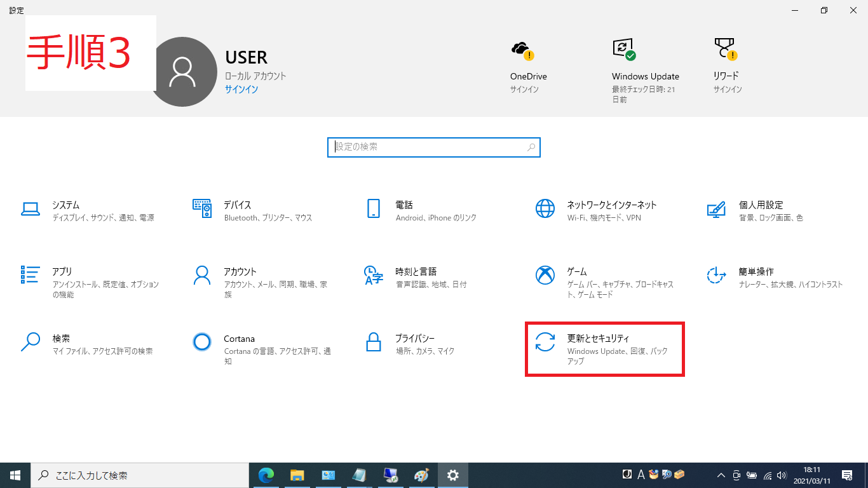868x488 pixels.
Task: Click サインイン text under OneDrive
Action: tap(524, 90)
